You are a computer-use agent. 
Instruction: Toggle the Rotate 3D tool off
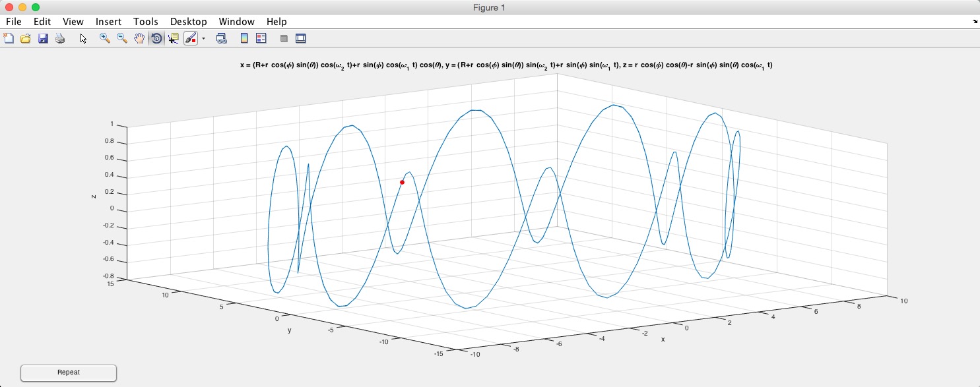[156, 38]
